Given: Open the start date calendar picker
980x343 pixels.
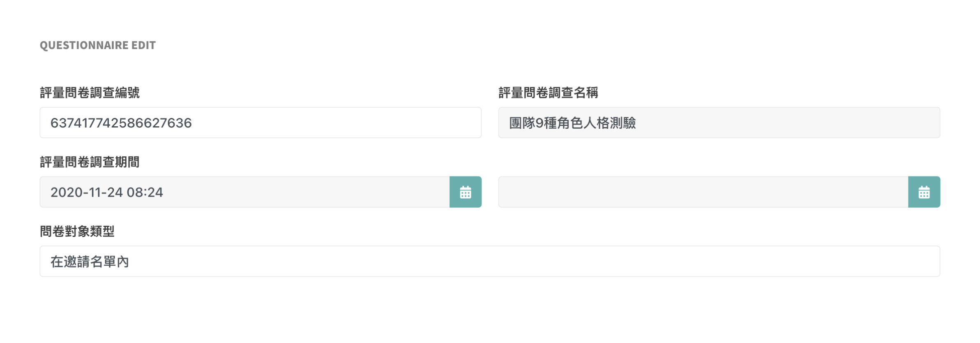Looking at the screenshot, I should click(x=465, y=192).
